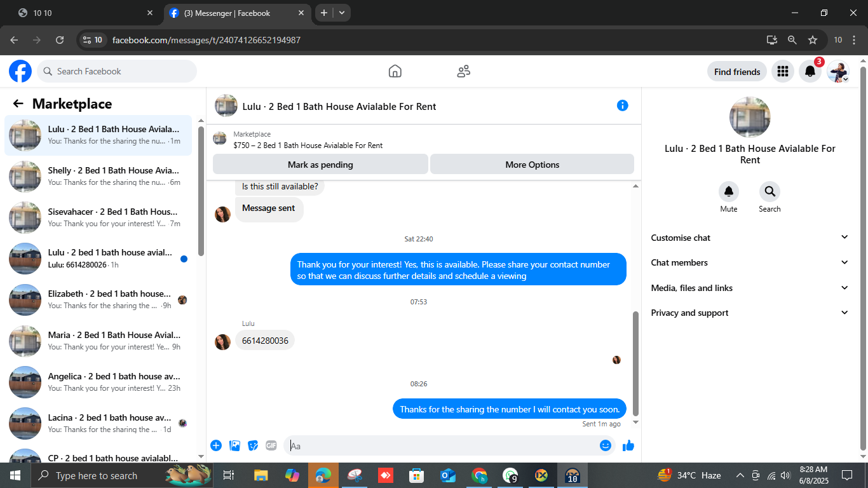Viewport: 868px width, 488px height.
Task: Bookmark this page with the star icon
Action: click(813, 40)
